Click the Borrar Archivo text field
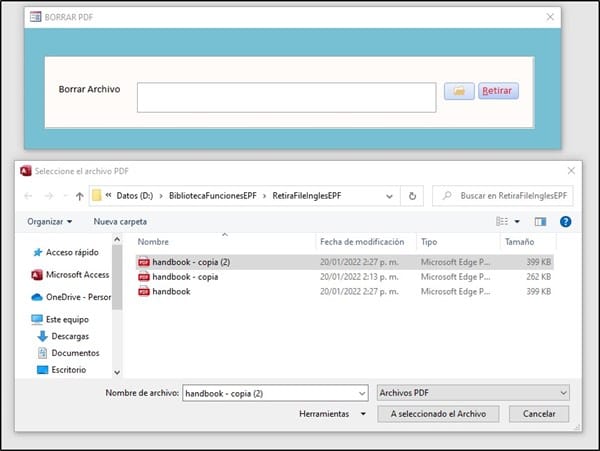 click(286, 97)
